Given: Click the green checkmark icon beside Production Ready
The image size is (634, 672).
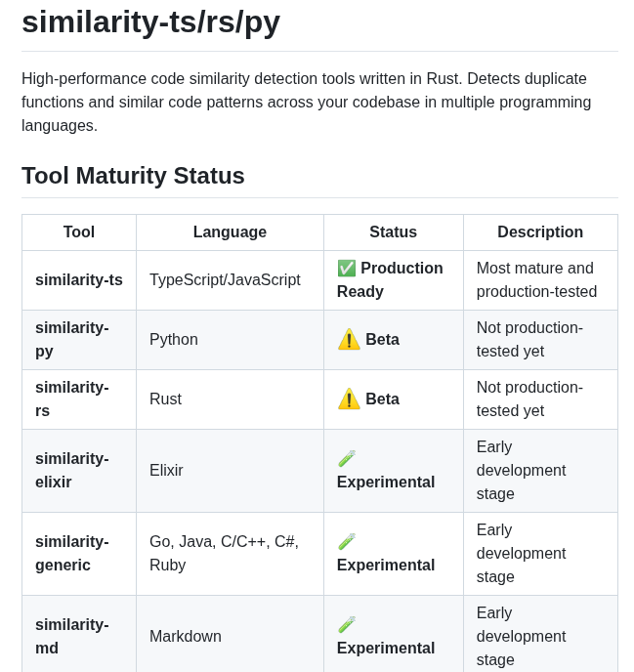Looking at the screenshot, I should coord(347,269).
